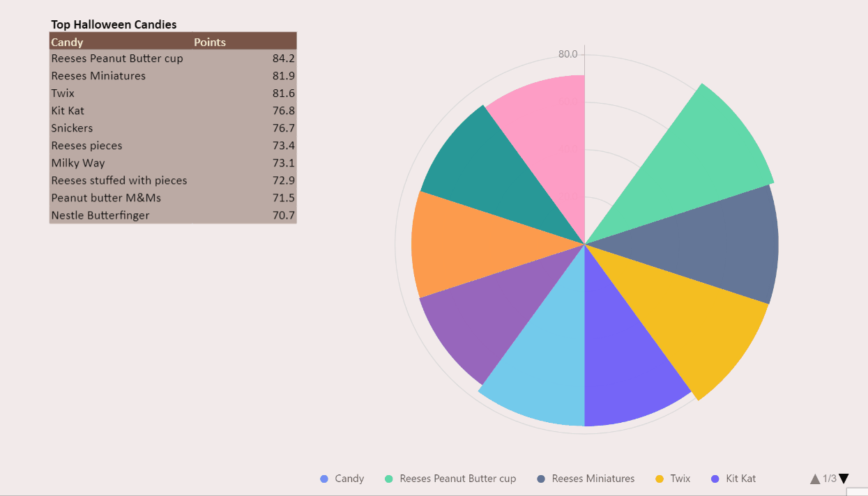The height and width of the screenshot is (496, 868).
Task: Click the 84.2 points value
Action: pos(284,59)
